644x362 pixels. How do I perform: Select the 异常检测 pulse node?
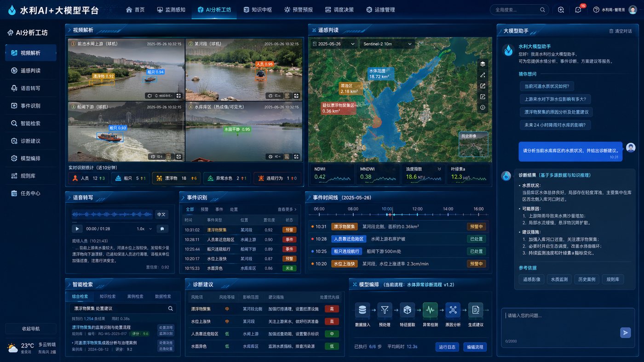pos(430,310)
